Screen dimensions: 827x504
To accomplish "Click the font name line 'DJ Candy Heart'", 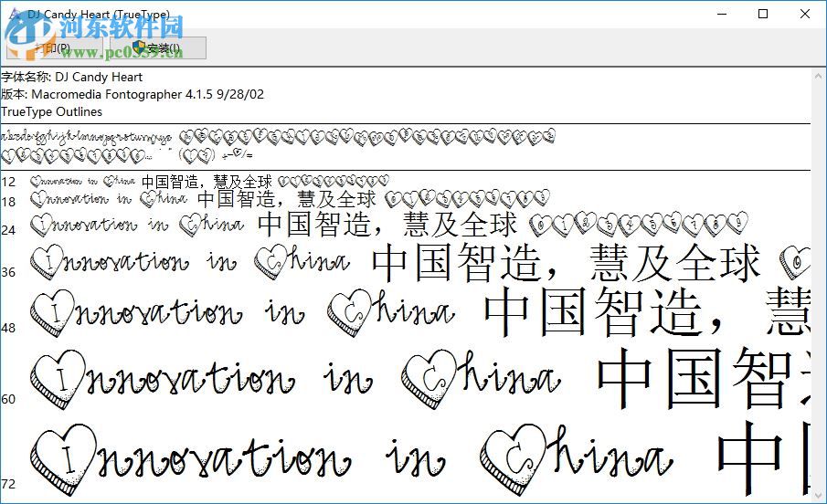I will tap(71, 77).
